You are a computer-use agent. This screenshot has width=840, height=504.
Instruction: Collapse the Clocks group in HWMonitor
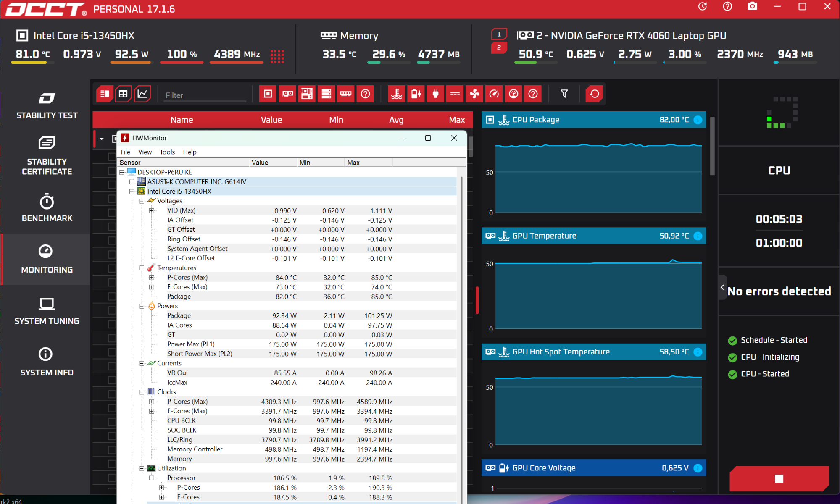tap(142, 392)
